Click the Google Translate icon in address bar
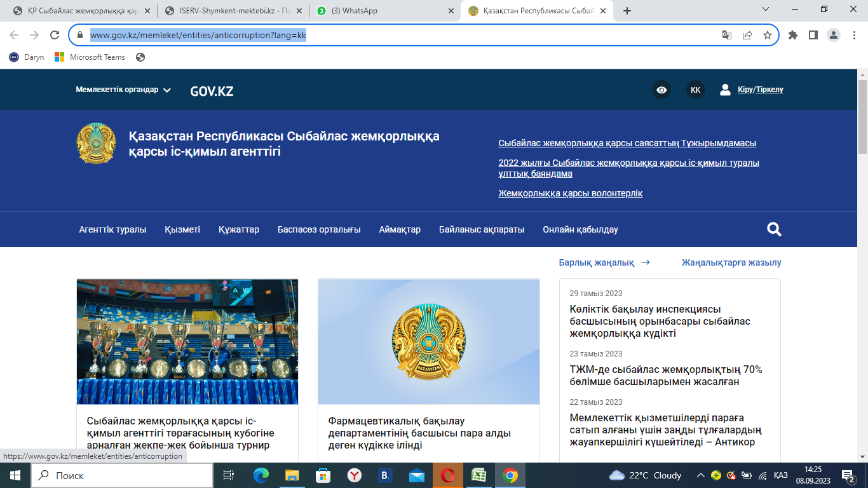868x488 pixels. pyautogui.click(x=727, y=36)
